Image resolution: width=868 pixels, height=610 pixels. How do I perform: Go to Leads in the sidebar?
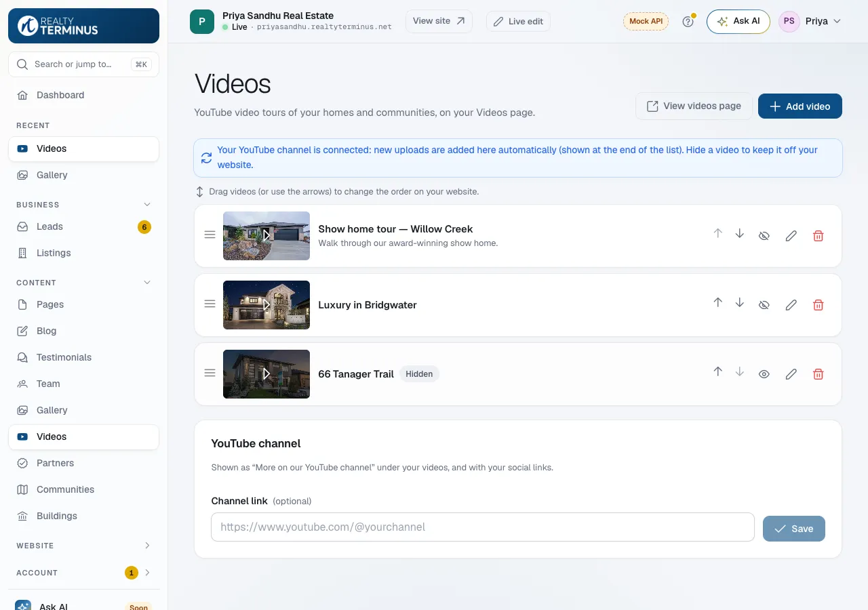[x=83, y=226]
